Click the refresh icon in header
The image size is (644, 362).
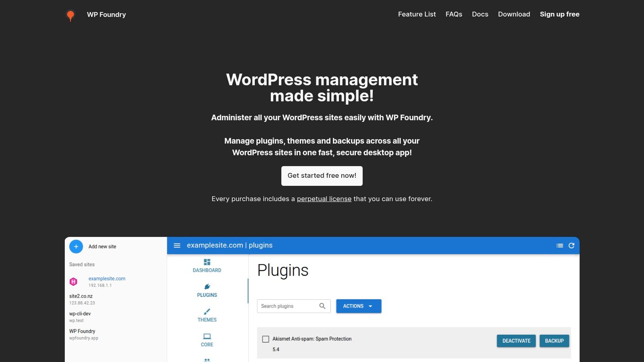click(x=571, y=245)
